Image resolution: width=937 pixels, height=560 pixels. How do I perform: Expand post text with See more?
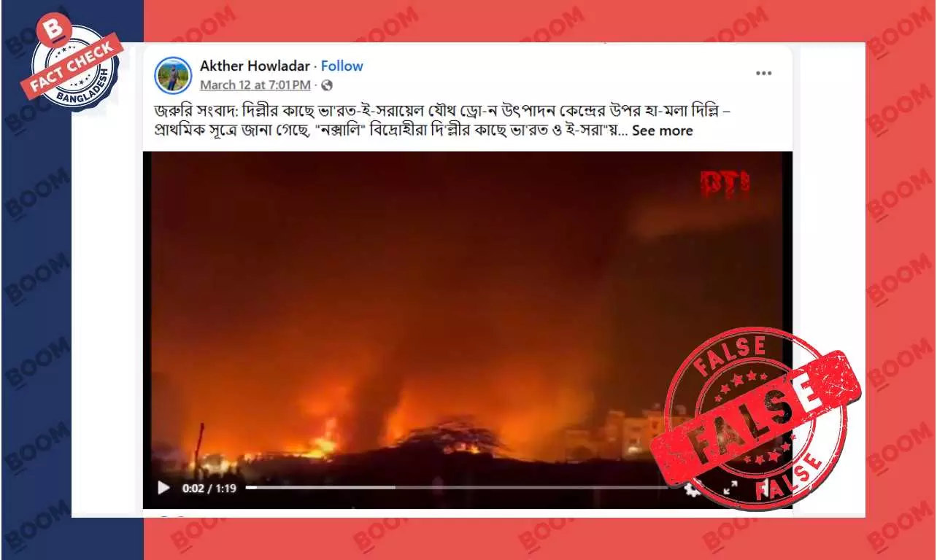[662, 131]
